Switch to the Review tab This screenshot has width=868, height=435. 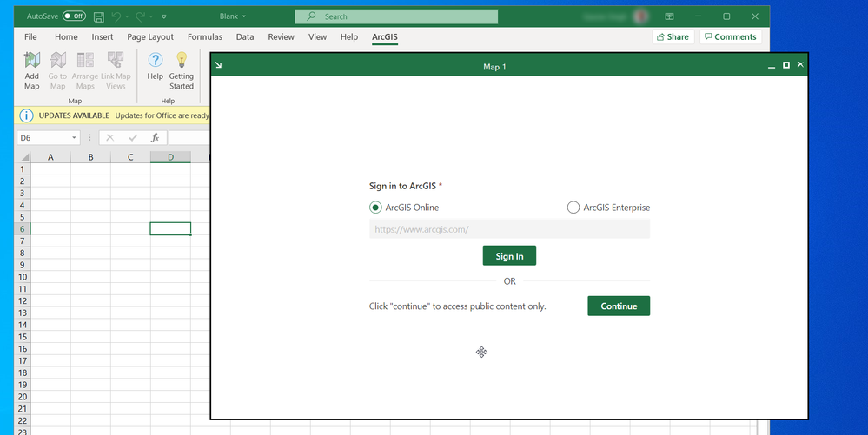[282, 36]
